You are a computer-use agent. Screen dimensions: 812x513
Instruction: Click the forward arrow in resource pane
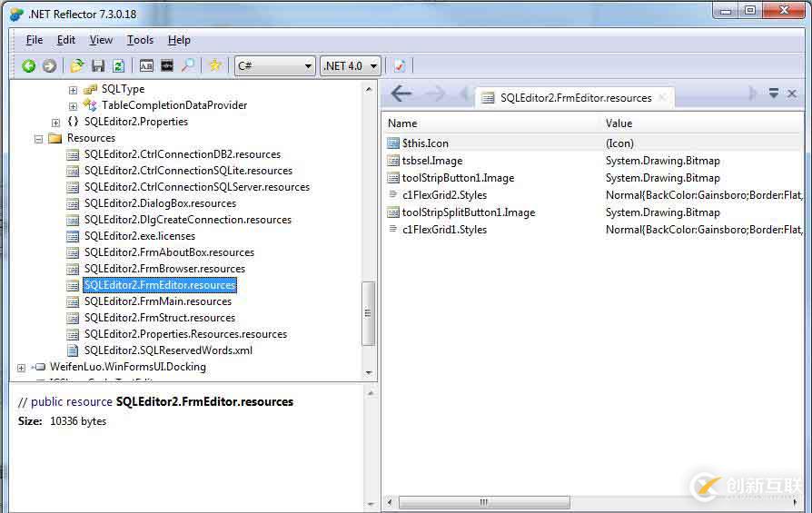coord(435,94)
